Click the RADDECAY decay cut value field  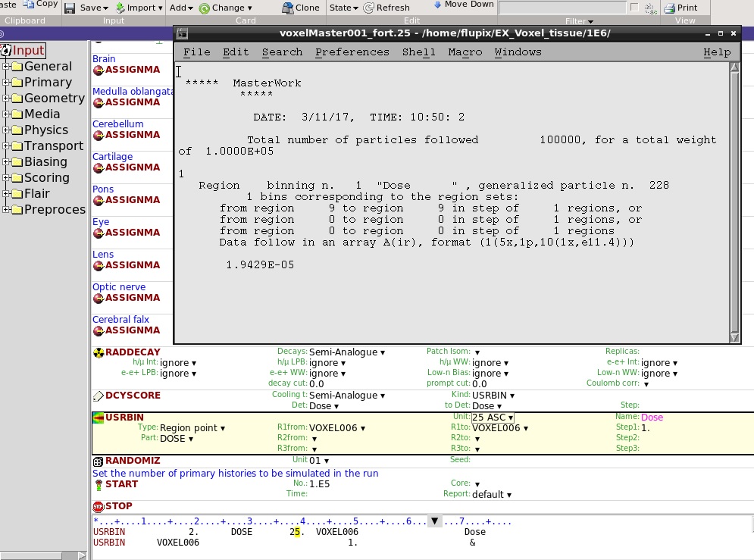[317, 383]
